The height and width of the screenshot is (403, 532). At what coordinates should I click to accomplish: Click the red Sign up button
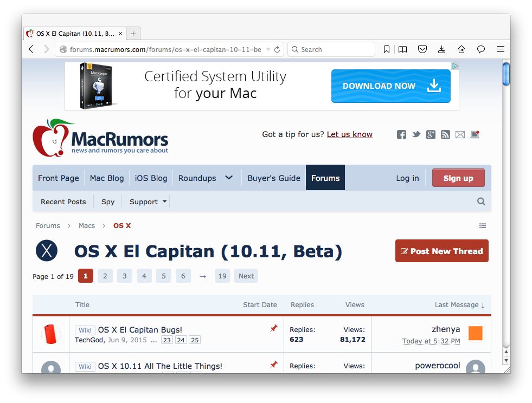pos(458,178)
